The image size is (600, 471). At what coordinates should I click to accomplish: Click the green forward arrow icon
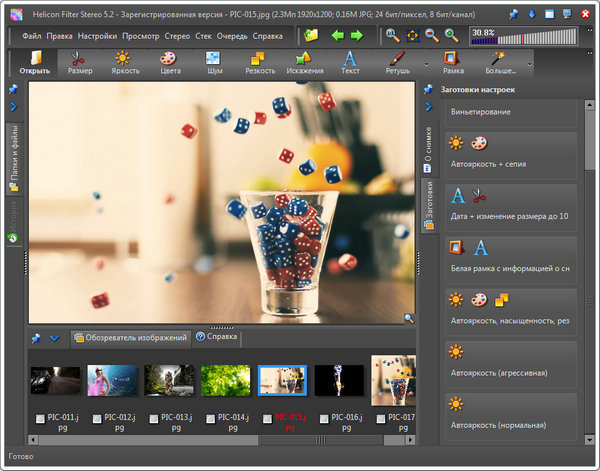357,35
